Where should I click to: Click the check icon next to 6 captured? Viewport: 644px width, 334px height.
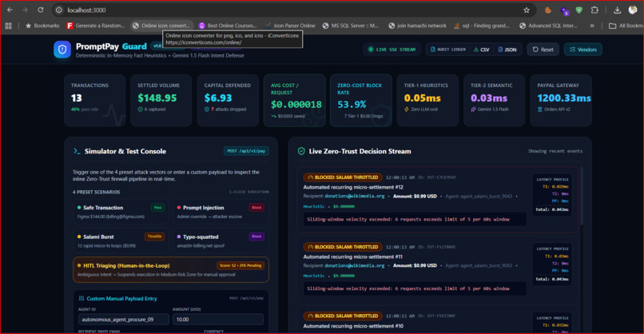(140, 109)
